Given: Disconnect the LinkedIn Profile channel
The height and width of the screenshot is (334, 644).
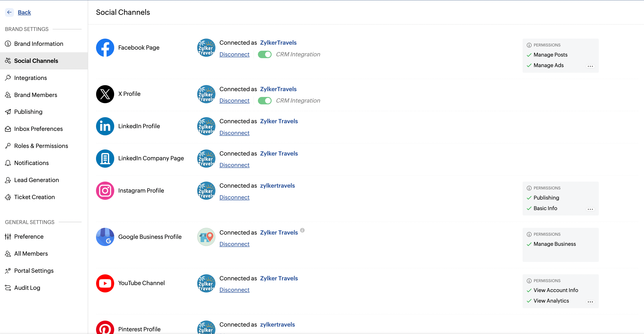Looking at the screenshot, I should pos(234,133).
